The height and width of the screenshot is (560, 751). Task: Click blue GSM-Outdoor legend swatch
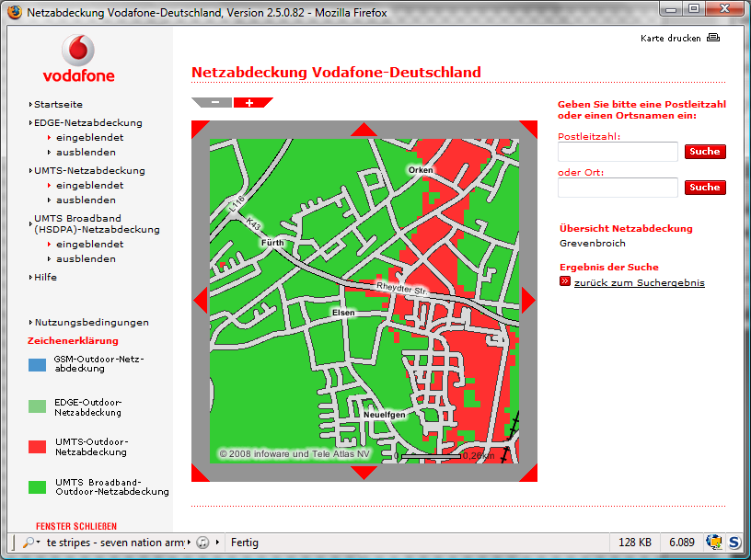(38, 365)
